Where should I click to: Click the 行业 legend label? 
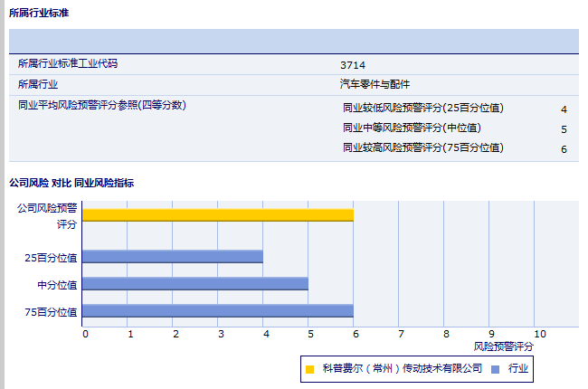(518, 369)
